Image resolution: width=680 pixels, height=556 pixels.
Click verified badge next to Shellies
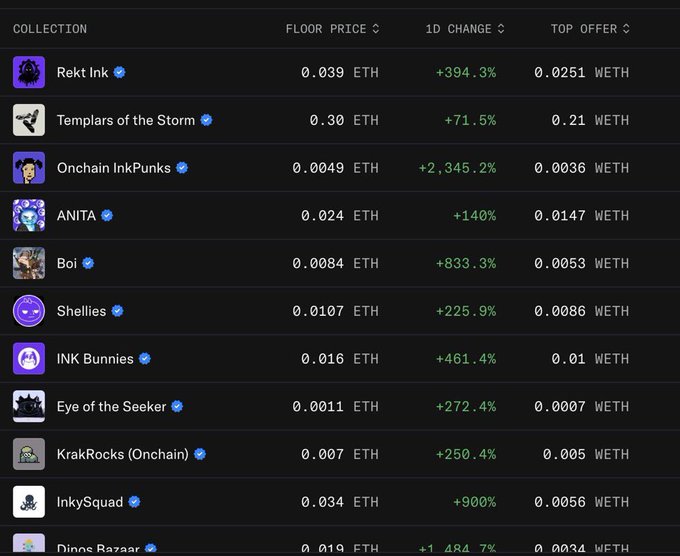click(118, 311)
